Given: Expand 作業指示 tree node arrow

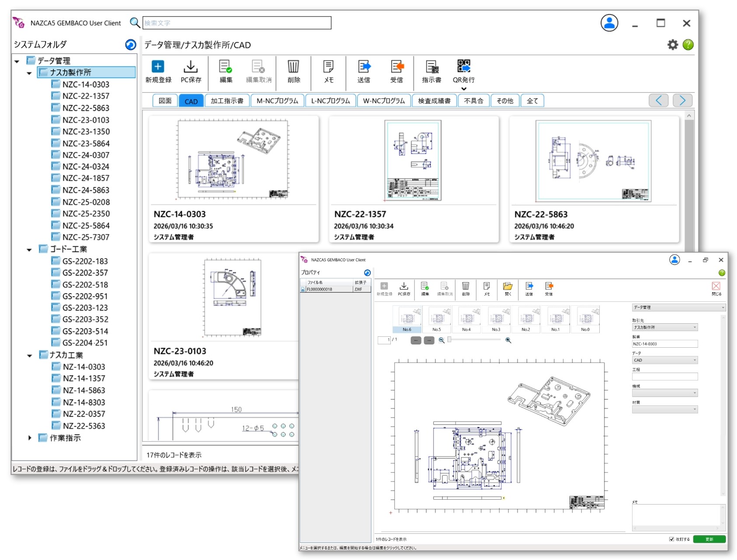Looking at the screenshot, I should pyautogui.click(x=29, y=438).
